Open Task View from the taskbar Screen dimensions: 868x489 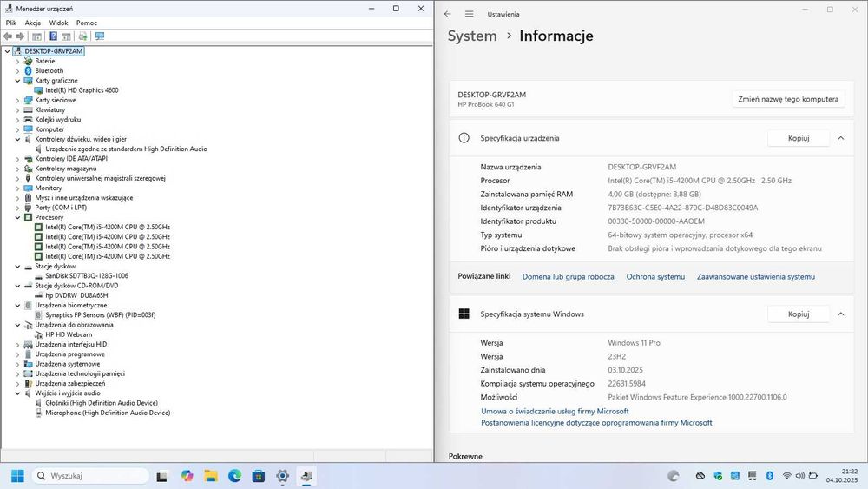(161, 476)
